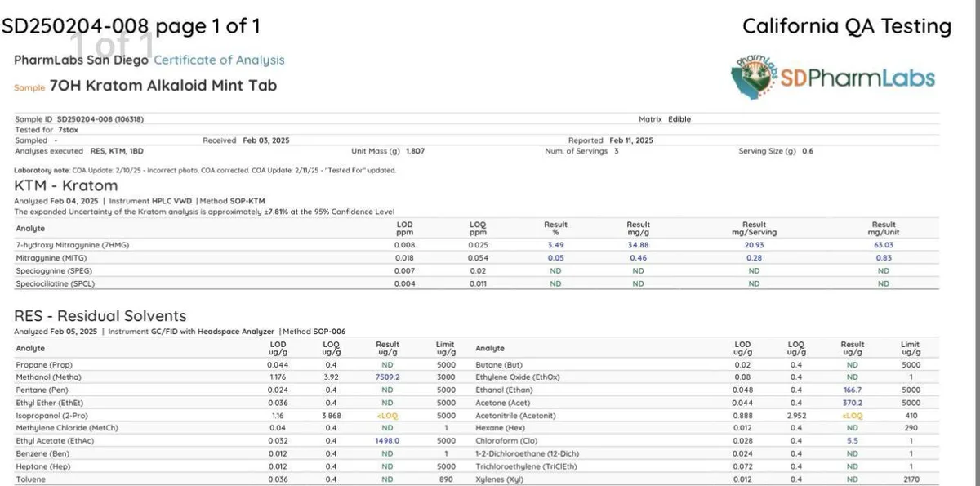
Task: Click the 7HMG result '3.49' percent
Action: pos(555,245)
